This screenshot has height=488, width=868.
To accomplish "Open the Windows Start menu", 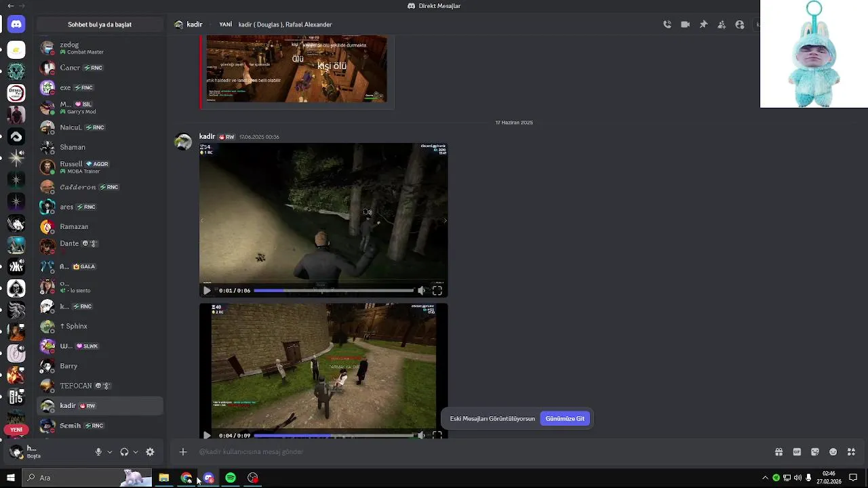I will click(10, 478).
